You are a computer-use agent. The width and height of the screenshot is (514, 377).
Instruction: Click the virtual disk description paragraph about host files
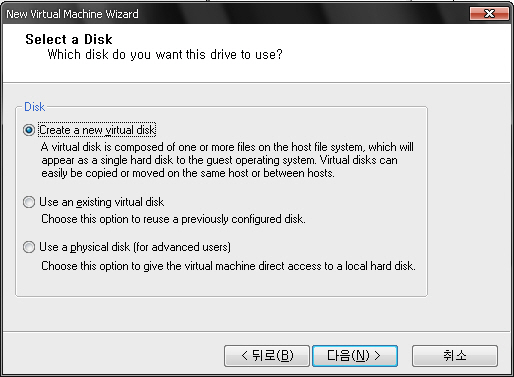(x=227, y=160)
